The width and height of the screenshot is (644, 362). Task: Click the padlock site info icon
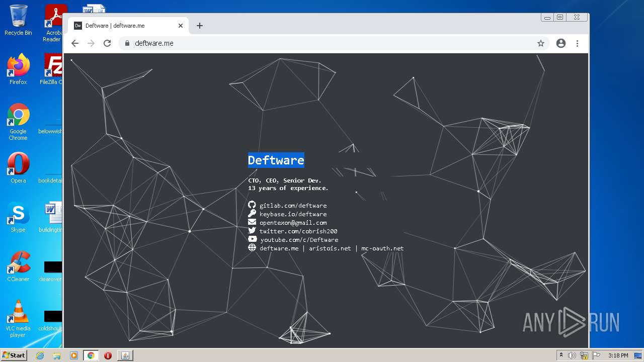click(127, 43)
